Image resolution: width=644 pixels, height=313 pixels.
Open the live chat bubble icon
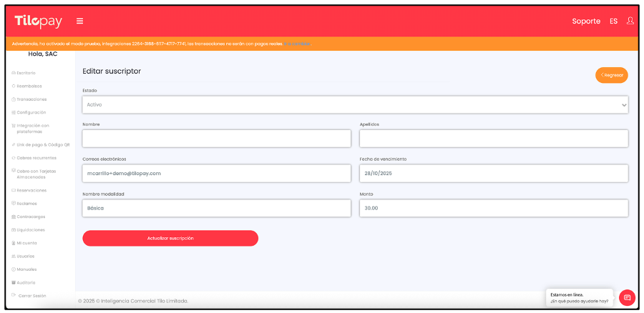click(x=627, y=297)
